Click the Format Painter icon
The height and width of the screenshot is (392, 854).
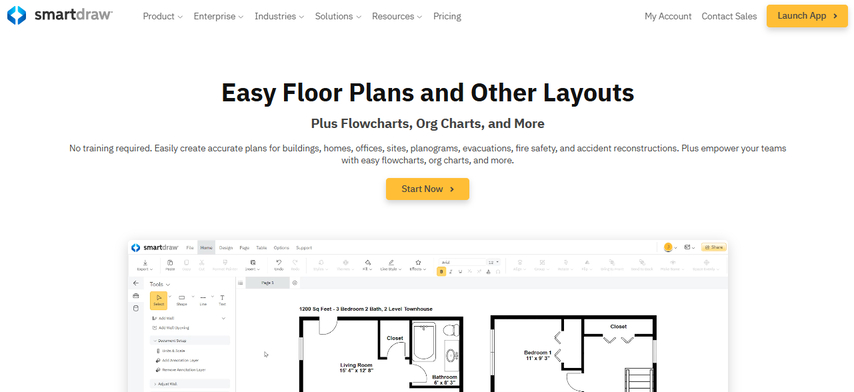point(224,265)
